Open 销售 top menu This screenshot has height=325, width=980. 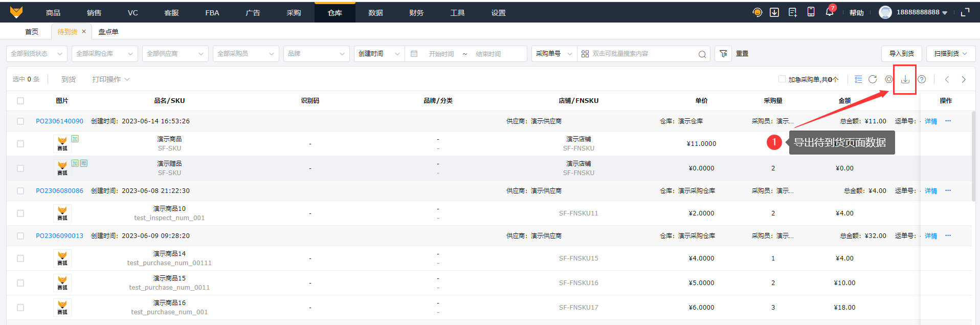[94, 13]
